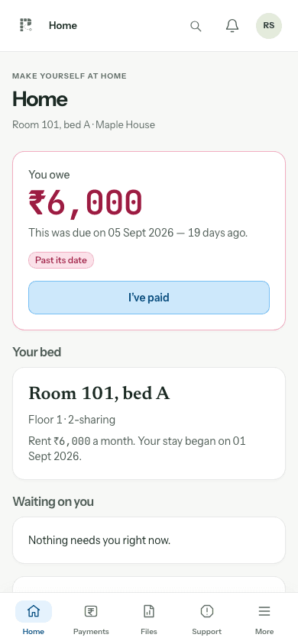Open the Files tab icon

(x=149, y=611)
